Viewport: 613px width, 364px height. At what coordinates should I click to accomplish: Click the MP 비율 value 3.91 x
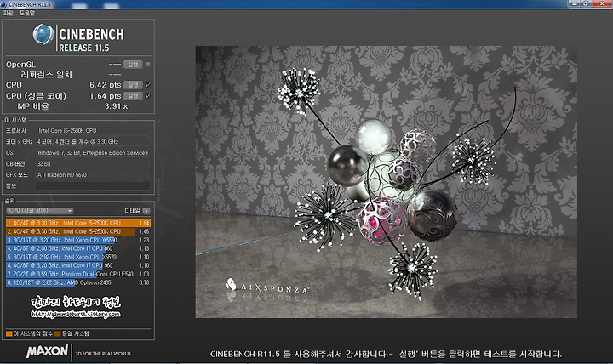coord(116,106)
